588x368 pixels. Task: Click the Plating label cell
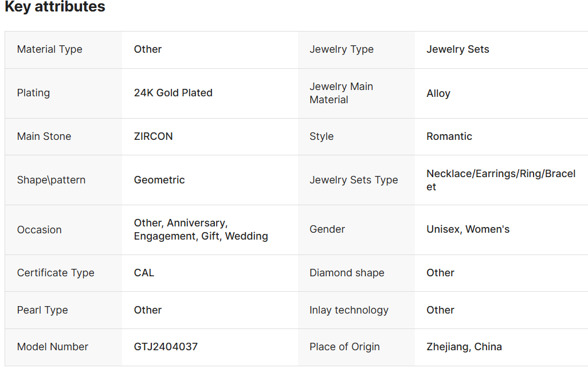click(x=64, y=93)
